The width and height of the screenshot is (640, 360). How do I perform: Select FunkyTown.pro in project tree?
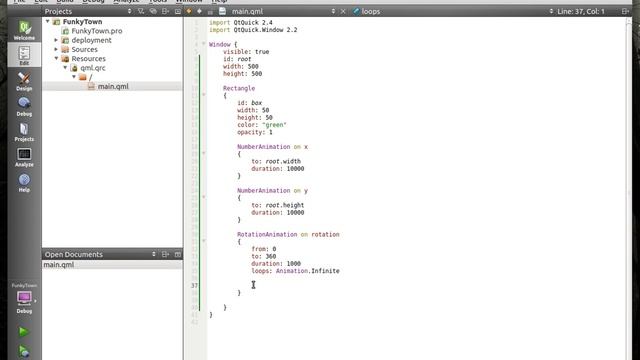[97, 31]
